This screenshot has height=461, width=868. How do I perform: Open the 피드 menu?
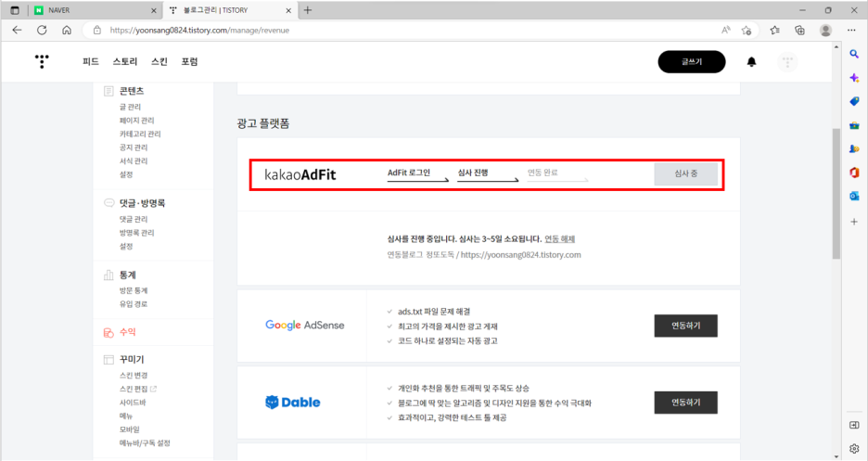[90, 61]
